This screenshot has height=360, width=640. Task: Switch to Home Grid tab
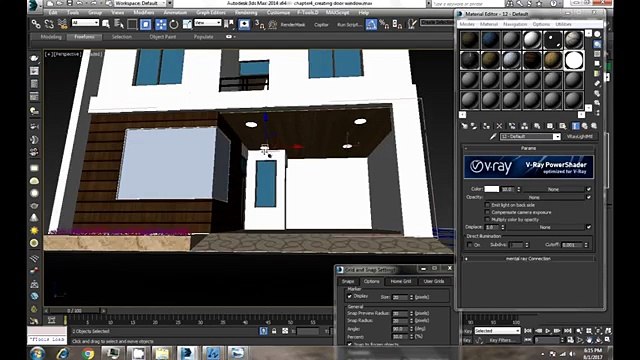click(x=401, y=281)
